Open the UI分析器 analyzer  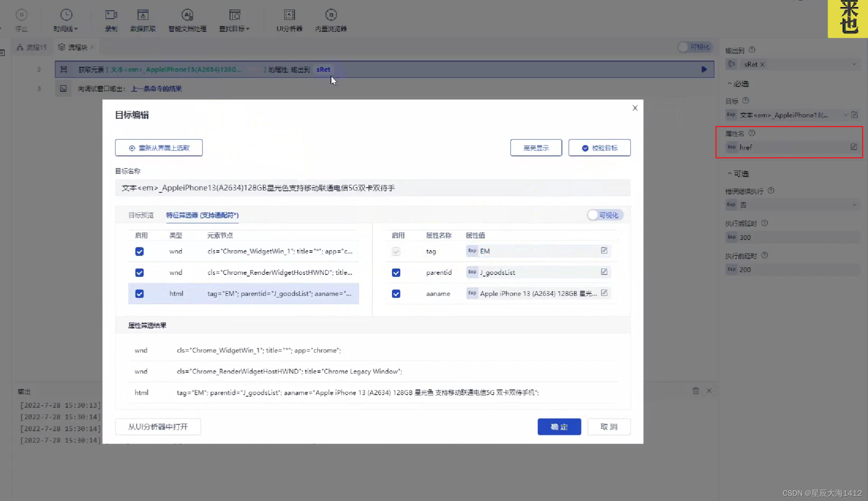click(289, 19)
